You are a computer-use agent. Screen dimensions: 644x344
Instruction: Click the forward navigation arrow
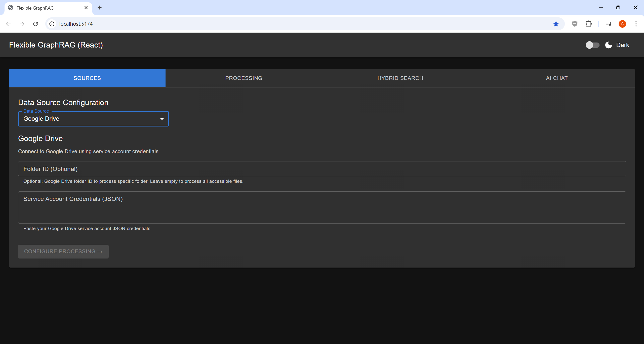click(x=22, y=24)
